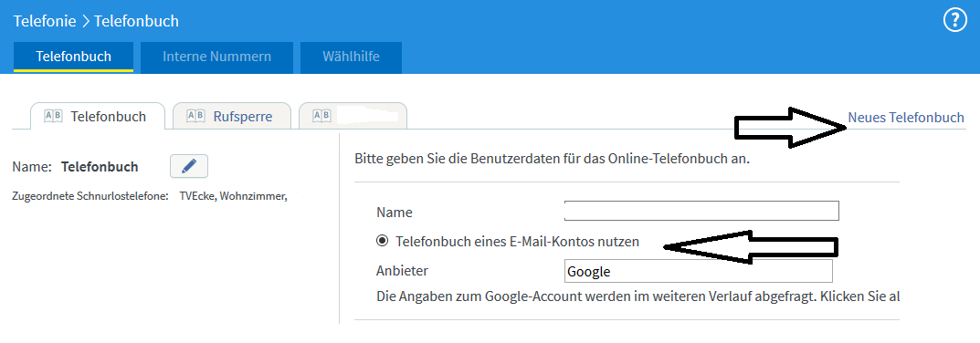Click the radio option label for E-Mail-Konto

pos(518,241)
